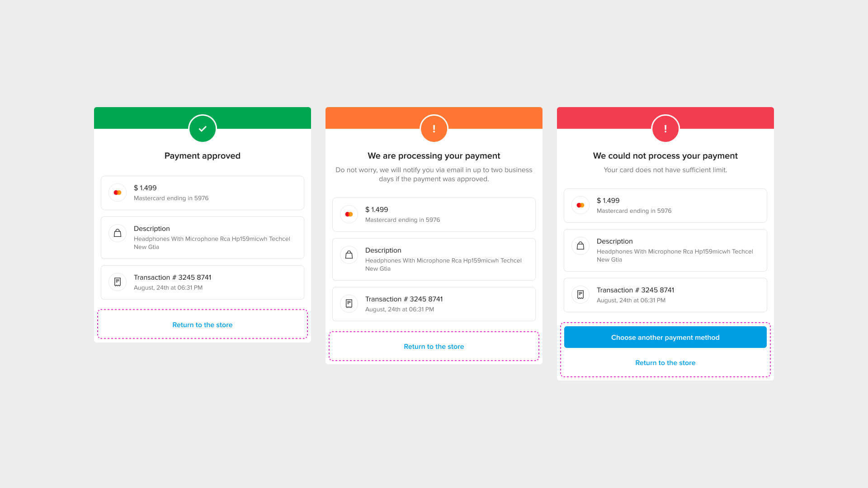Click the Mastercard icon on approved payment
The image size is (868, 488).
118,192
